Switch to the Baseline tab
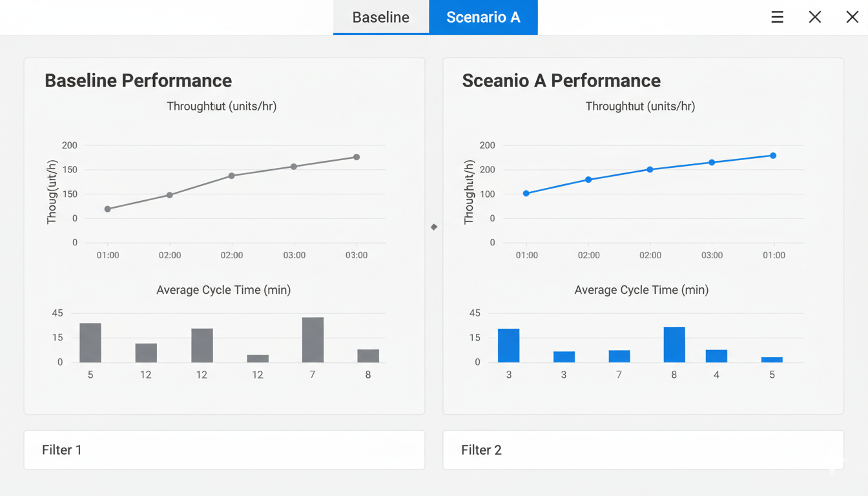The image size is (868, 496). (380, 17)
